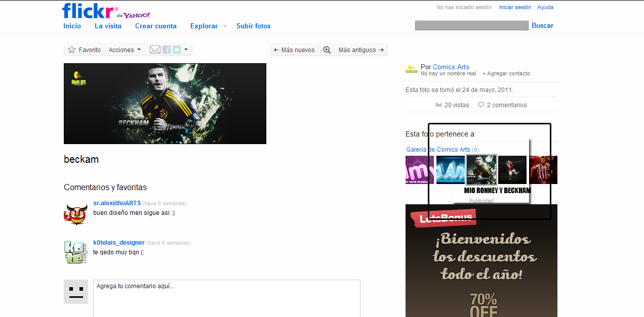
Task: Click k0telais_designer avatar image
Action: [76, 252]
